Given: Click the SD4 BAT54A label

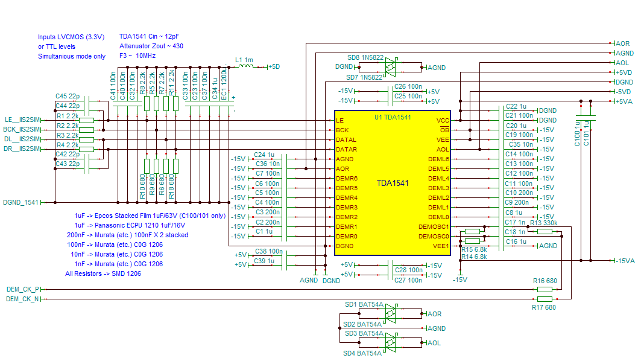Looking at the screenshot, I should [x=362, y=353].
